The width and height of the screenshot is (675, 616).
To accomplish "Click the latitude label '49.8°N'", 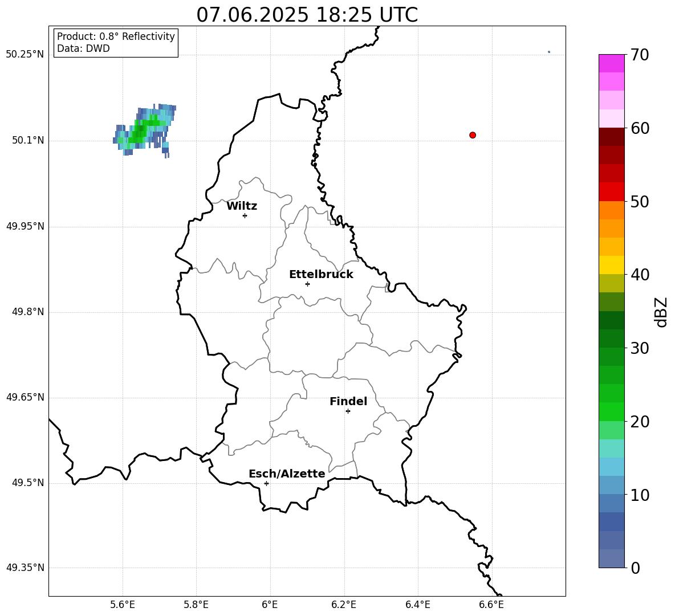I will (28, 312).
